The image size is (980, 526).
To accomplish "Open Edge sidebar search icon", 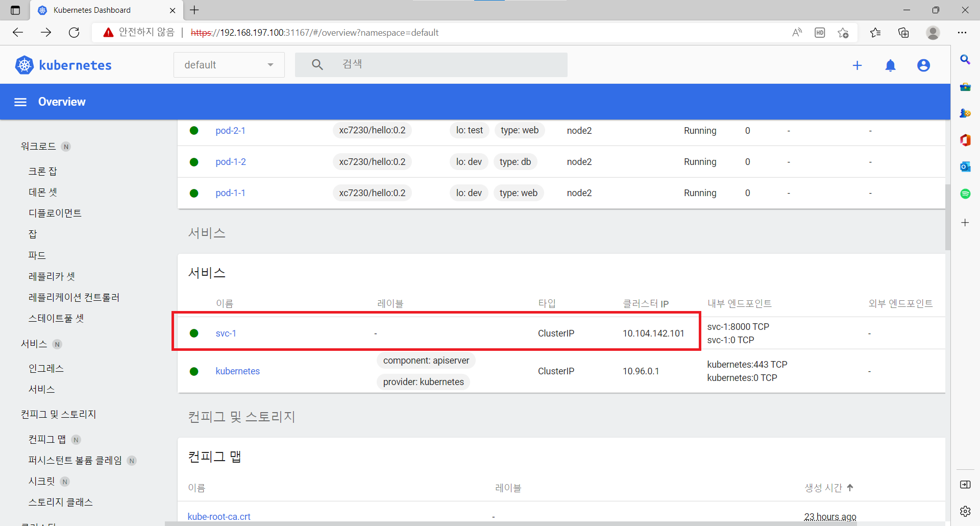I will coord(965,60).
